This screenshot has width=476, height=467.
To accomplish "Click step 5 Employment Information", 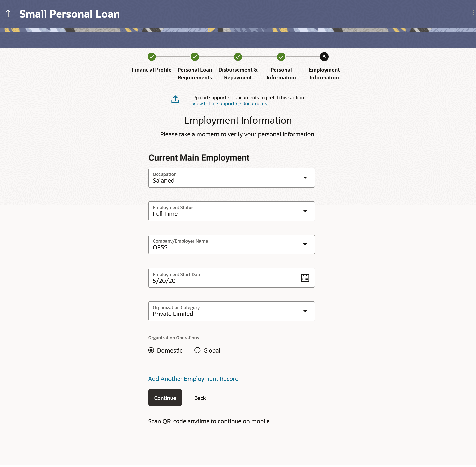I will (324, 57).
